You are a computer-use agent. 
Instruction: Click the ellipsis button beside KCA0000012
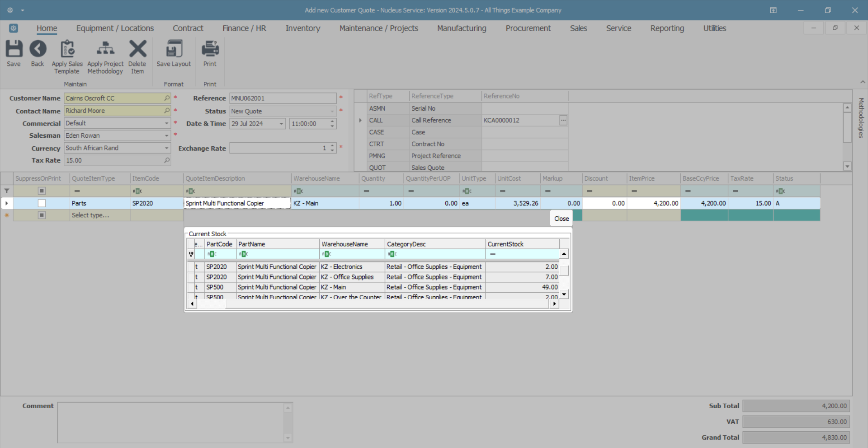point(563,120)
